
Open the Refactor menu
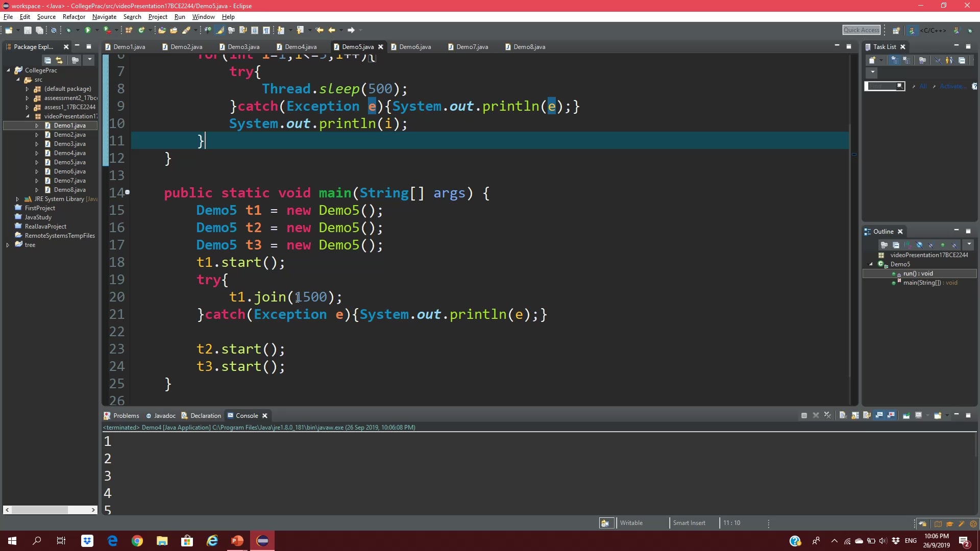pyautogui.click(x=73, y=17)
